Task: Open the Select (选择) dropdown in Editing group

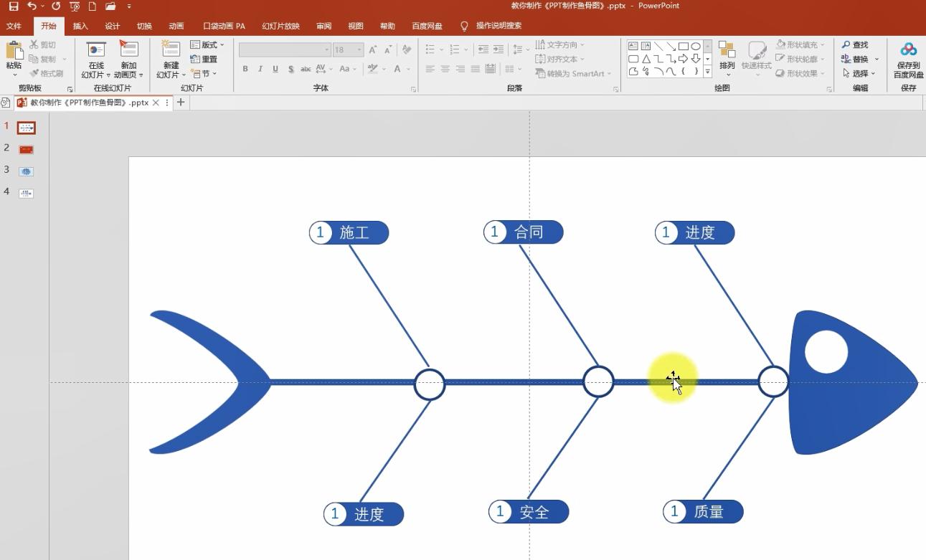Action: [859, 73]
